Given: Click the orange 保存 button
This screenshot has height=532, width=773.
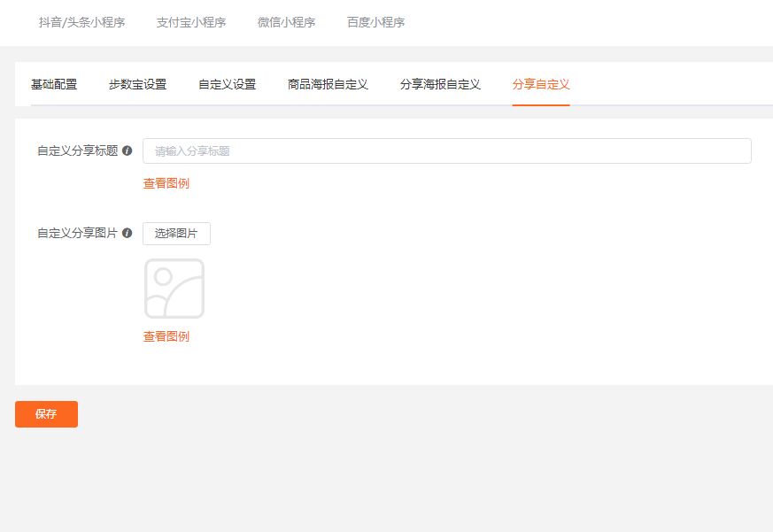Looking at the screenshot, I should (46, 414).
